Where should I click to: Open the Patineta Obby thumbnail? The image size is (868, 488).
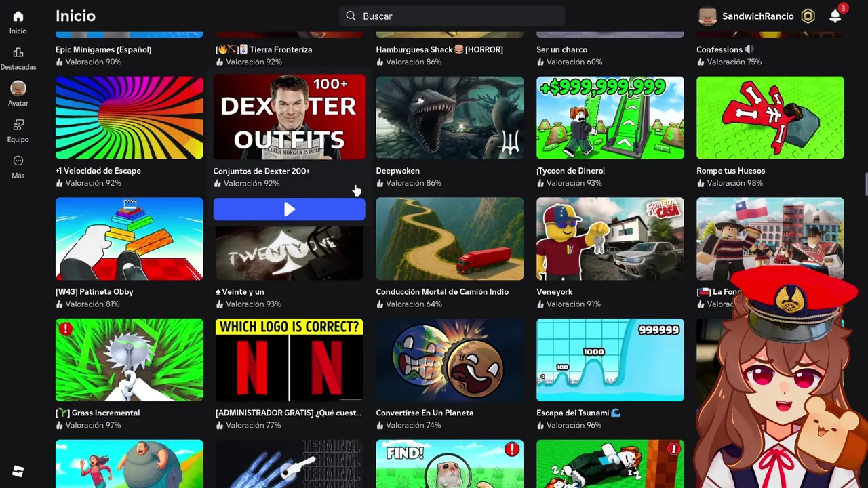(129, 239)
